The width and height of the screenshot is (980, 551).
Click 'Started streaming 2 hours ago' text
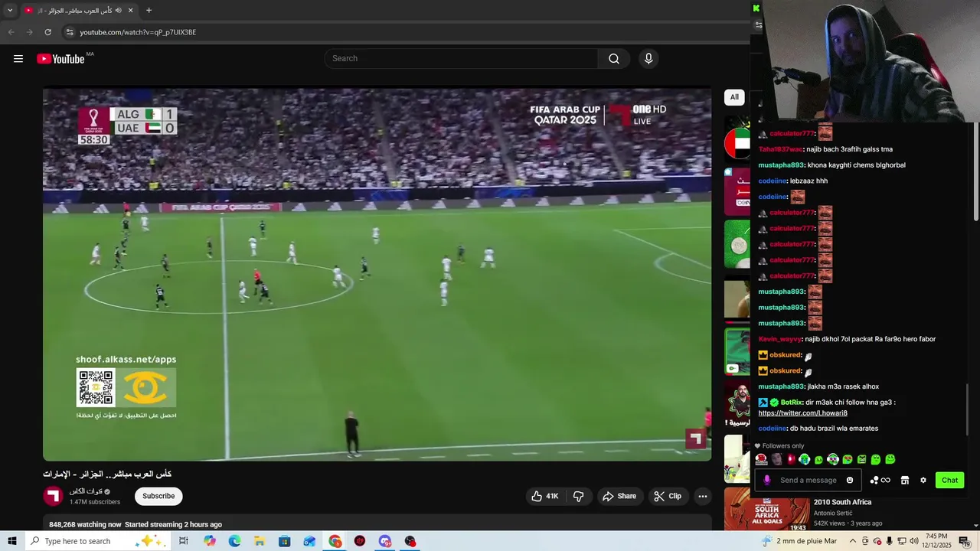tap(173, 524)
